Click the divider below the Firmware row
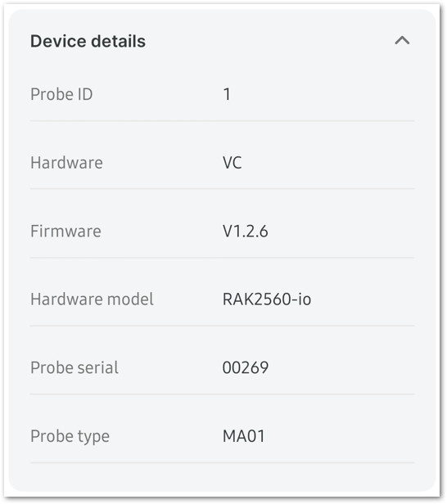The width and height of the screenshot is (447, 504). (222, 258)
